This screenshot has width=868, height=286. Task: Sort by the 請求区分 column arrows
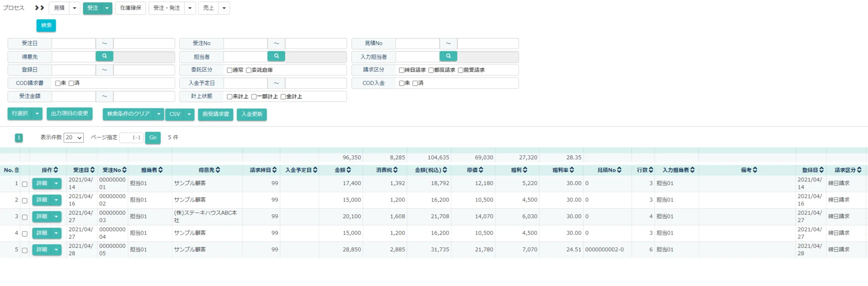pos(859,170)
